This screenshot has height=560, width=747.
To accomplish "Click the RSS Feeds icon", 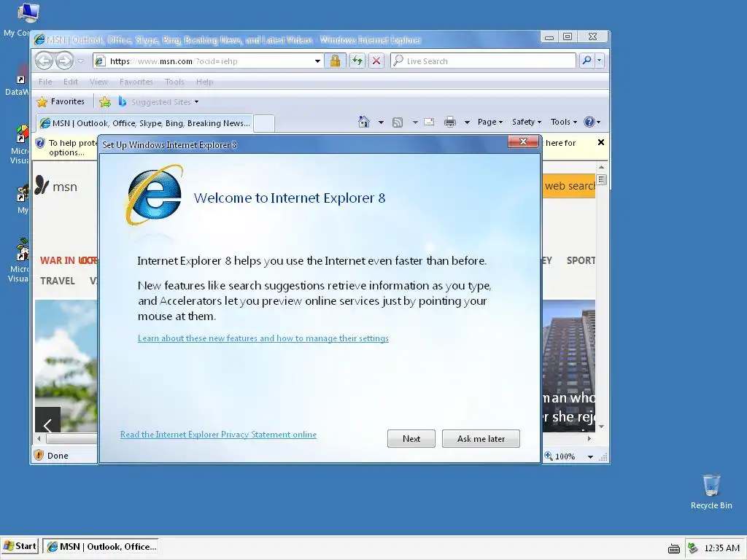I will (398, 122).
